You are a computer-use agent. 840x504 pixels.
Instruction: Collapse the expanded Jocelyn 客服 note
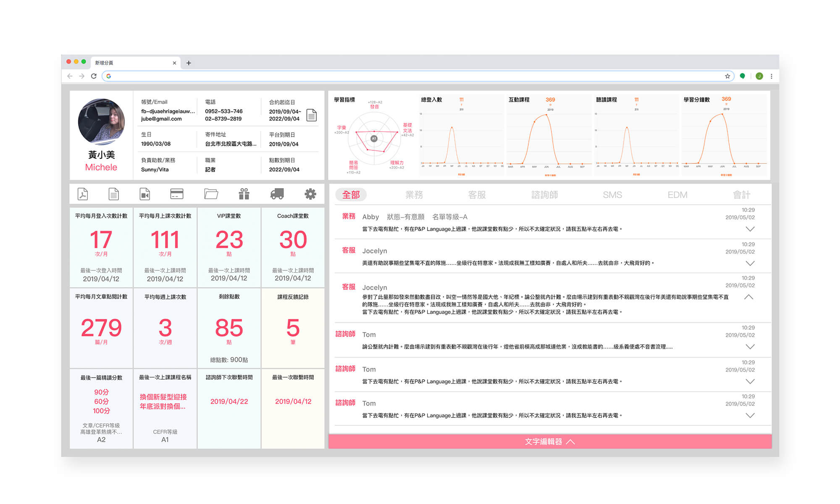749,297
